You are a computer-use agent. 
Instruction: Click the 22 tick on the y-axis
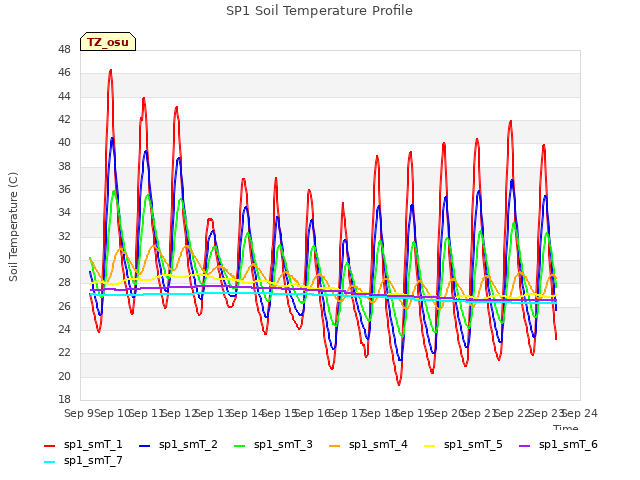click(x=64, y=353)
